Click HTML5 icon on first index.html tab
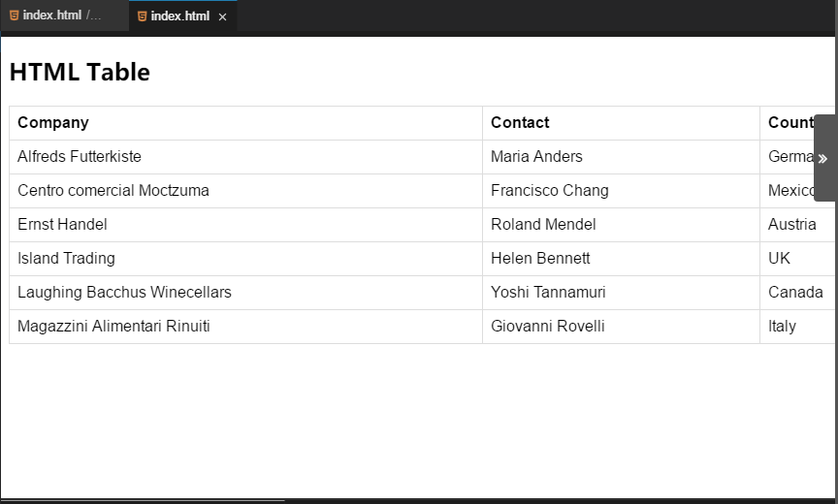The height and width of the screenshot is (504, 838). (x=15, y=16)
